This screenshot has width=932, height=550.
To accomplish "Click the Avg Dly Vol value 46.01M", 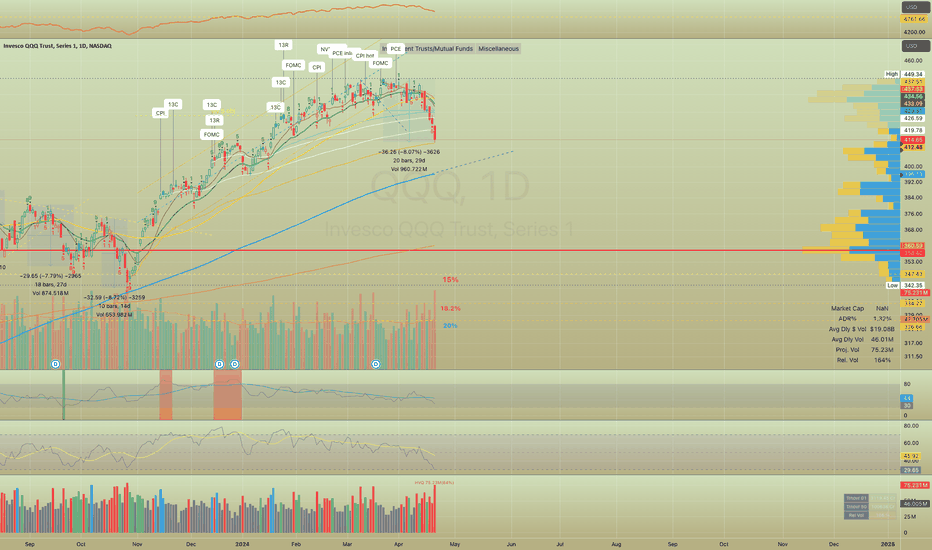I will [882, 340].
